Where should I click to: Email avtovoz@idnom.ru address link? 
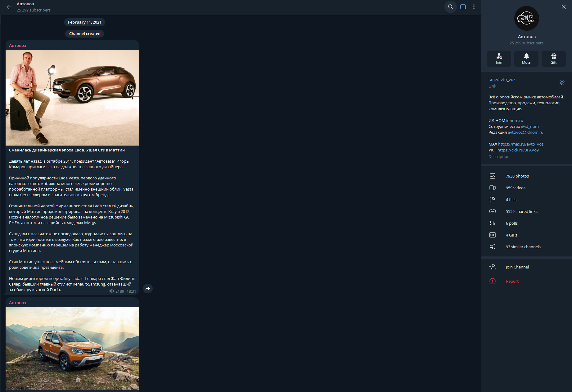pyautogui.click(x=525, y=132)
